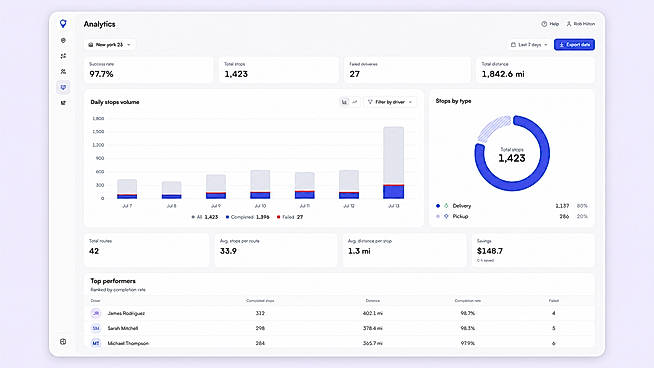Click the Export data button
Image resolution: width=654 pixels, height=368 pixels.
(x=574, y=45)
